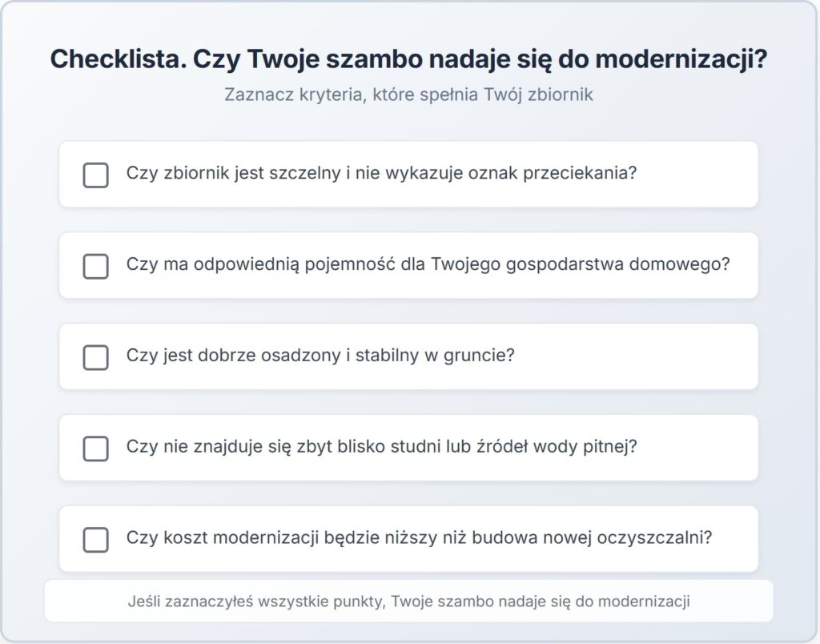
Task: Click the word 'Checklista.' in the heading
Action: tap(119, 58)
